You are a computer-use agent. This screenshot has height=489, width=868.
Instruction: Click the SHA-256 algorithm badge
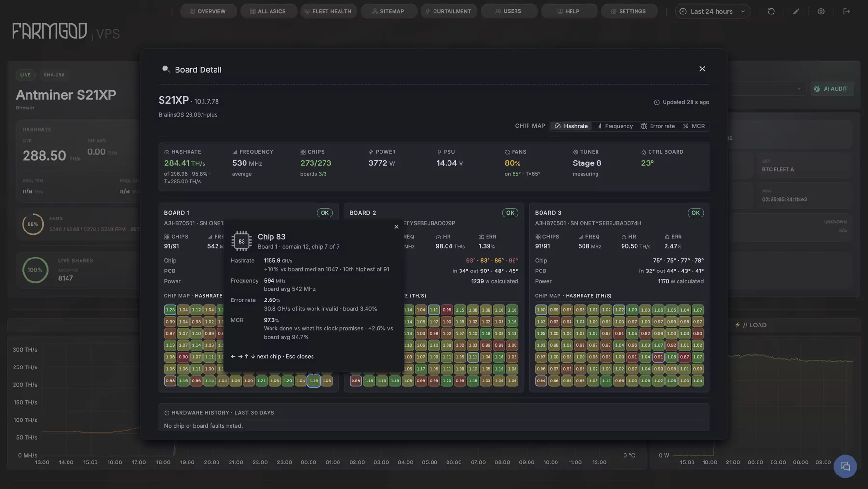click(54, 75)
